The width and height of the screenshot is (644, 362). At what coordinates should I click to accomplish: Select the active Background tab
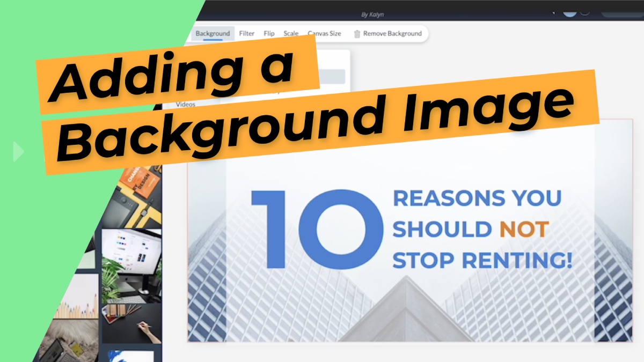(x=213, y=33)
